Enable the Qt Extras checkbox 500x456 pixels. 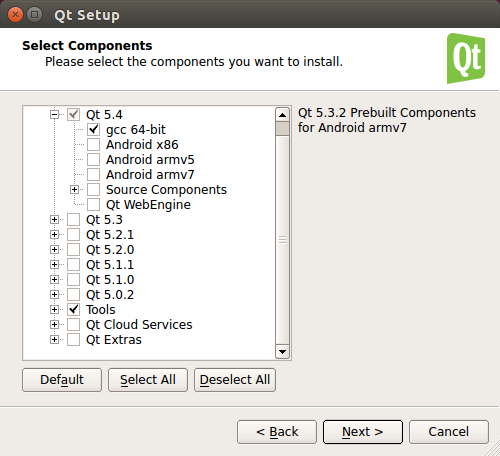pyautogui.click(x=73, y=340)
